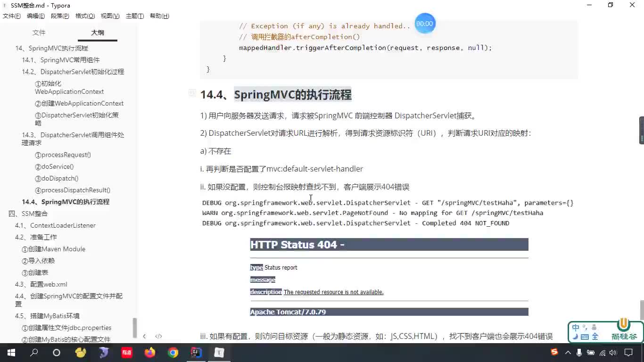Viewport: 644px width, 362px height.
Task: Select outline item ④processDispatchResult()
Action: pyautogui.click(x=73, y=190)
